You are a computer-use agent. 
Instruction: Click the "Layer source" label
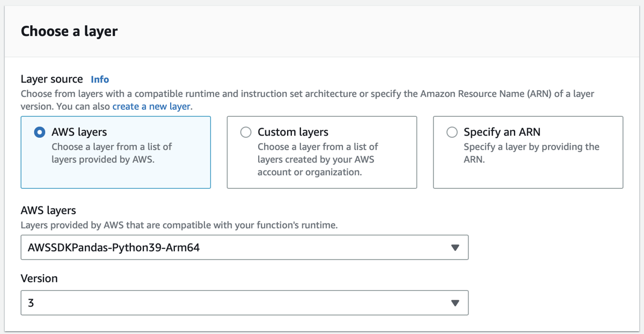point(50,79)
